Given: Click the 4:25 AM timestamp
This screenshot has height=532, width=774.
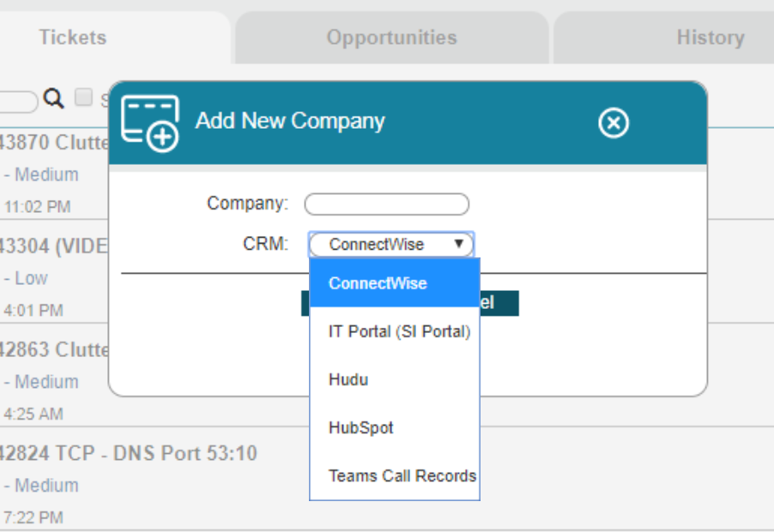Looking at the screenshot, I should pyautogui.click(x=33, y=414).
